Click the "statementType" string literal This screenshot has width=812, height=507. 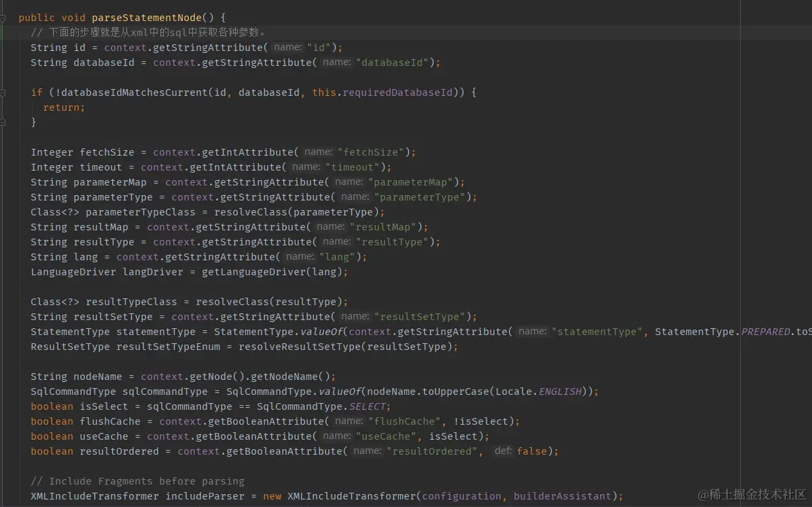[x=597, y=332]
